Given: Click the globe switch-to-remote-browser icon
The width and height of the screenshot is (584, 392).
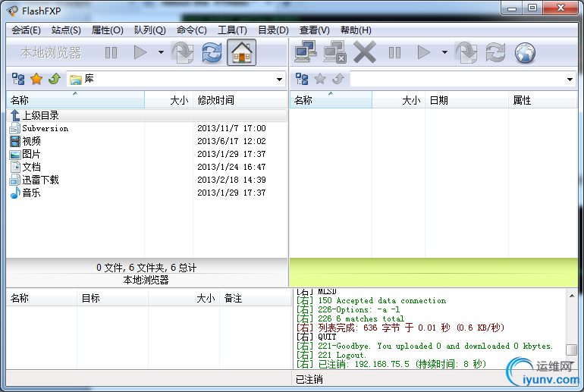Looking at the screenshot, I should (525, 52).
